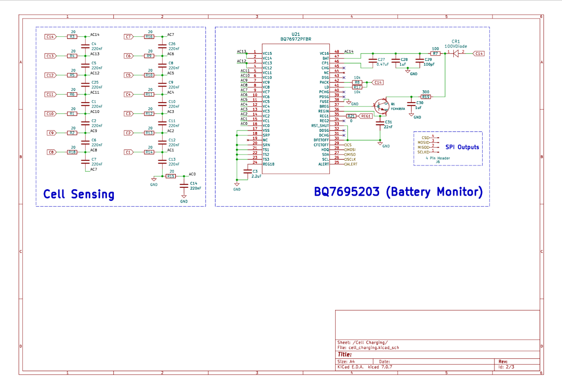
Task: Click the REG1 global label
Action: [365, 116]
